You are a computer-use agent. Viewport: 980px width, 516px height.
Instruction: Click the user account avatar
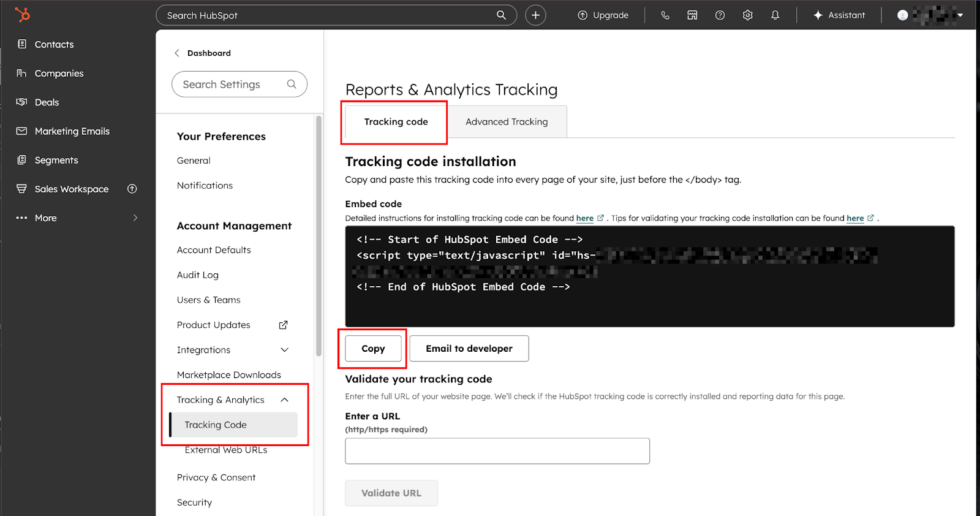(x=902, y=15)
